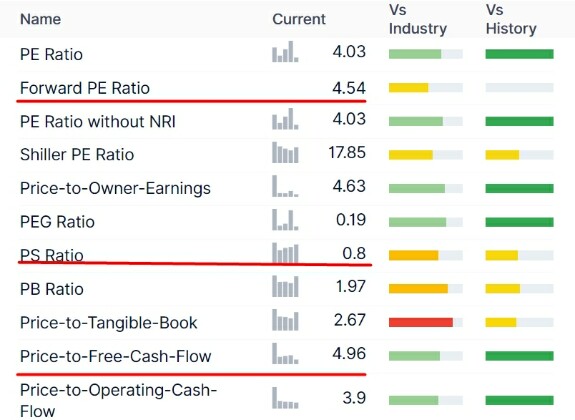Open the Price-to-Tangible-Book link
This screenshot has width=575, height=420.
(x=109, y=323)
